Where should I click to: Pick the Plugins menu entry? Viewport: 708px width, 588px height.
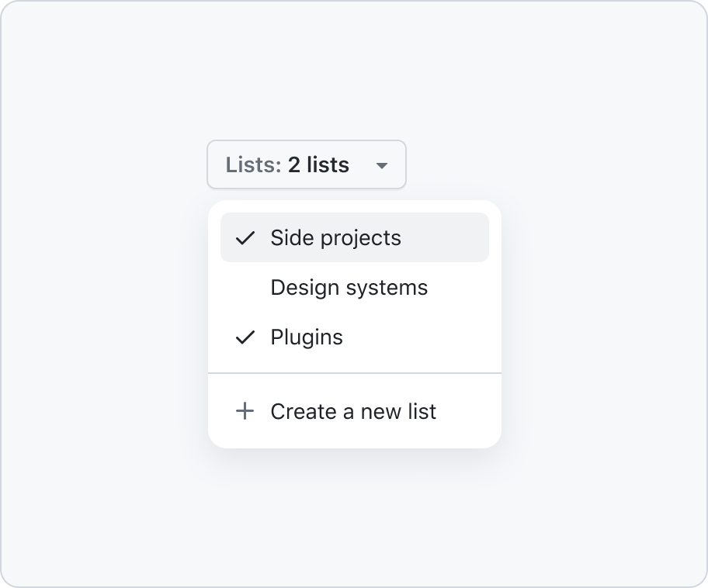point(355,337)
